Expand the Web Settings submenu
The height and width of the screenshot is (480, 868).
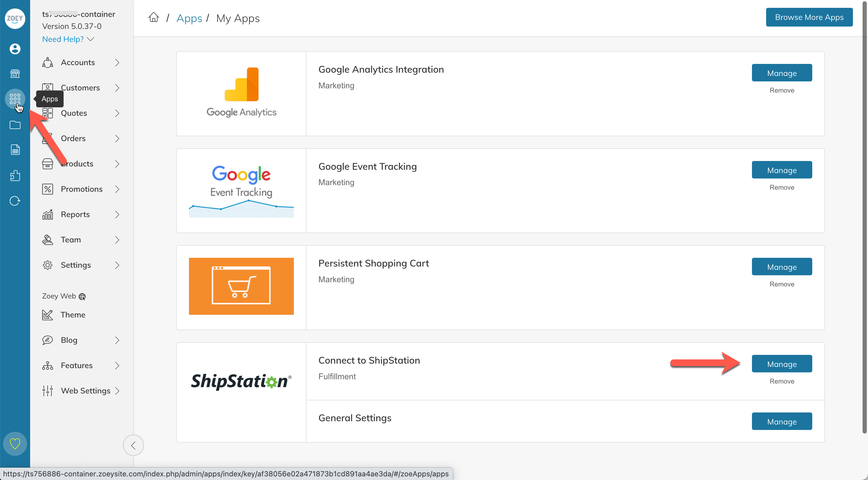[x=117, y=391]
